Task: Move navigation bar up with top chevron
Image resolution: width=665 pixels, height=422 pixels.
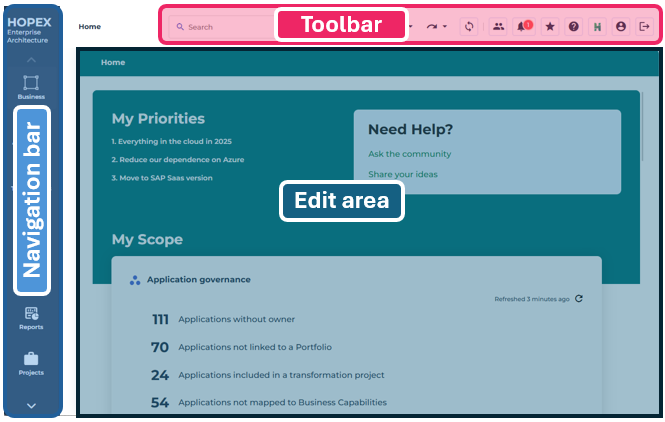Action: point(31,60)
